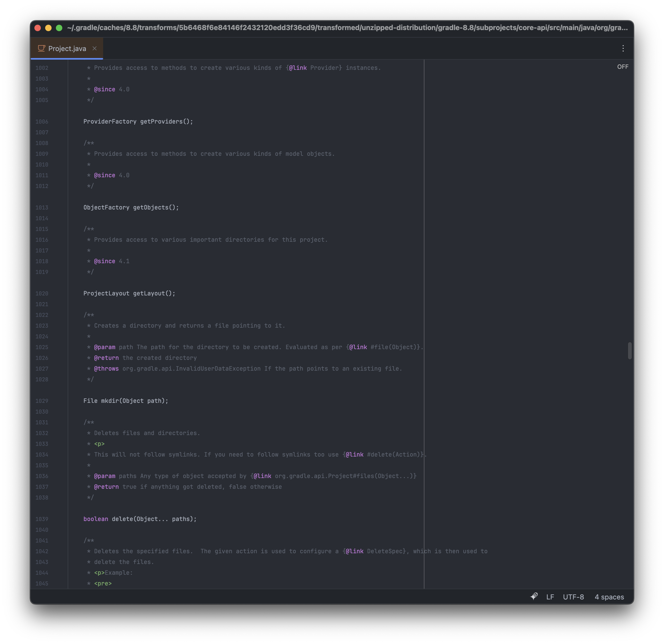Click the <p>Example: text
The height and width of the screenshot is (644, 664).
pos(113,573)
